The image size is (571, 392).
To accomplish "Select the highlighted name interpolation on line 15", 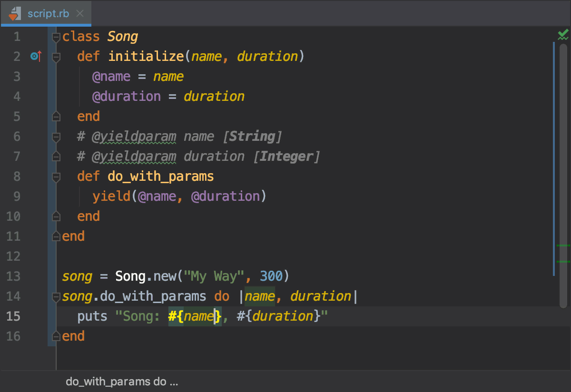I will [194, 316].
